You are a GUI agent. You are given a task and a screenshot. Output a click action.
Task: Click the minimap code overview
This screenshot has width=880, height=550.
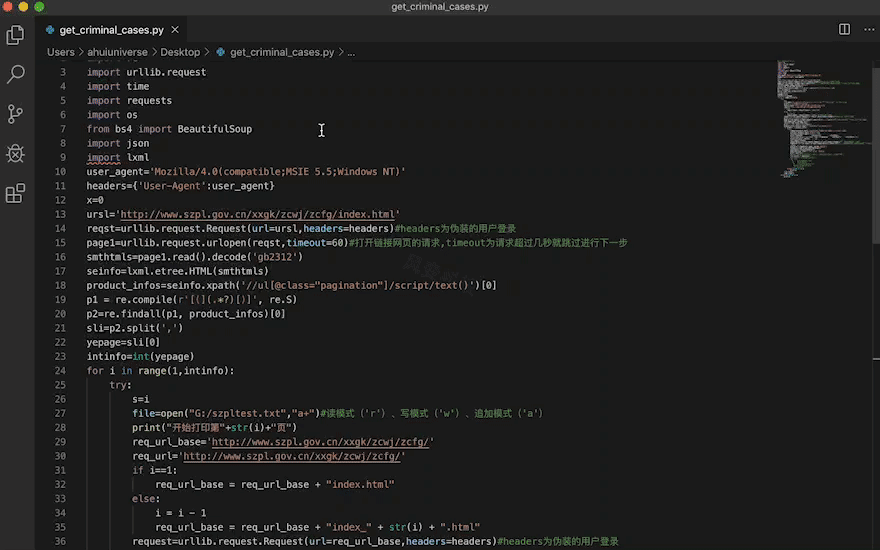pos(822,119)
